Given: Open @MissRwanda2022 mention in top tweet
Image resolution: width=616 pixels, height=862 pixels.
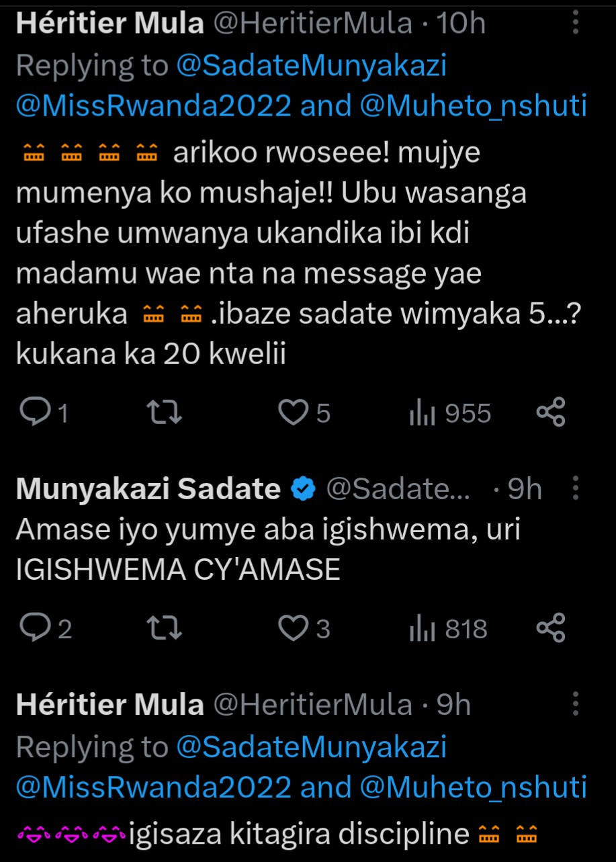Looking at the screenshot, I should pyautogui.click(x=153, y=105).
